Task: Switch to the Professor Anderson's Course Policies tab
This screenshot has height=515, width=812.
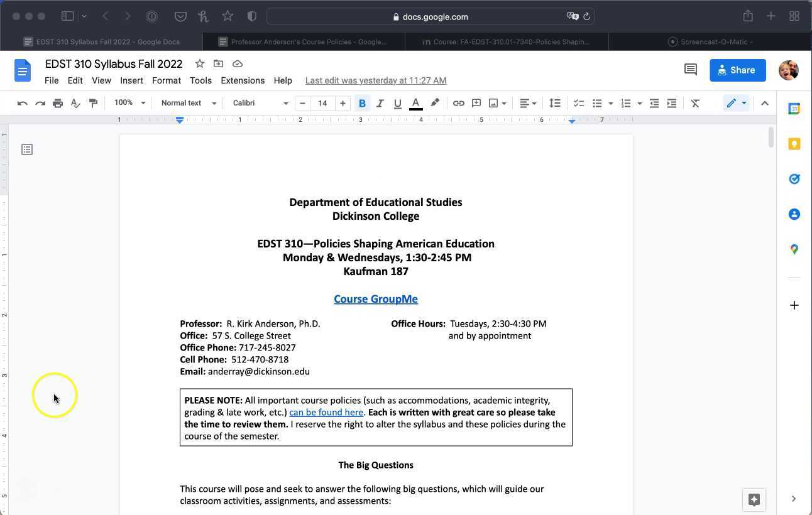Action: 306,41
